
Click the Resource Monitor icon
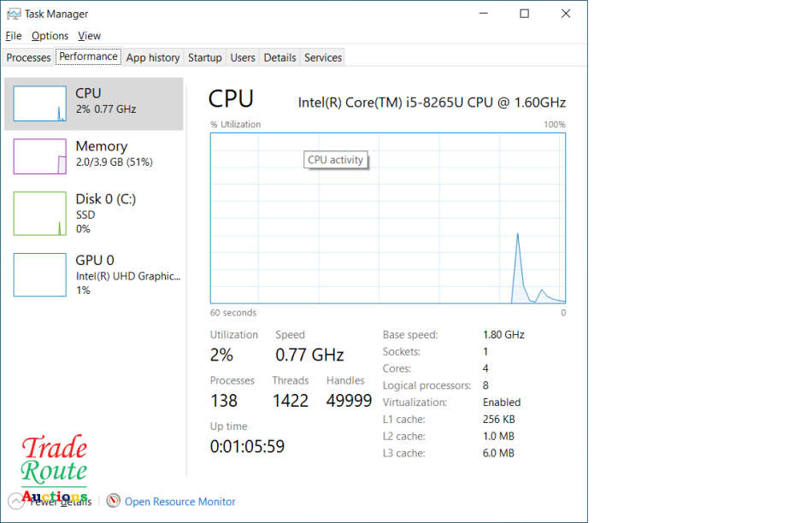pyautogui.click(x=113, y=502)
